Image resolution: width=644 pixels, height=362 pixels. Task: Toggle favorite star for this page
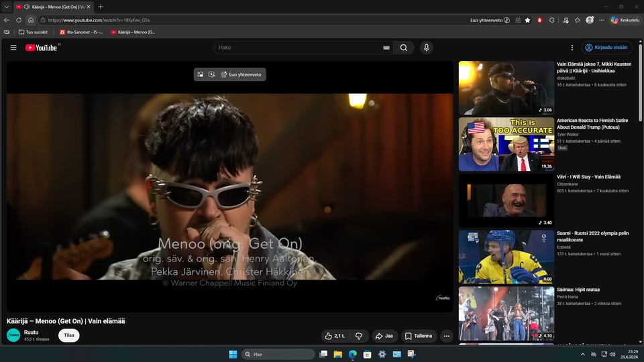tap(528, 19)
